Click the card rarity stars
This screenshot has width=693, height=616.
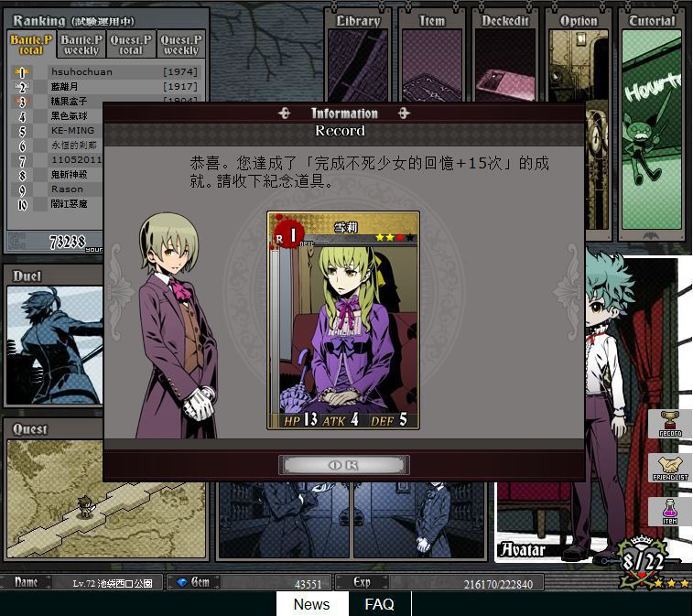click(x=395, y=238)
